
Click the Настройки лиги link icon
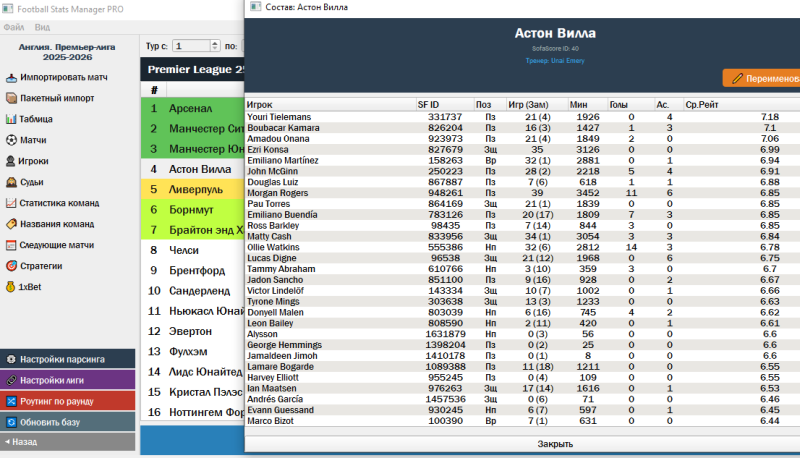(11, 380)
